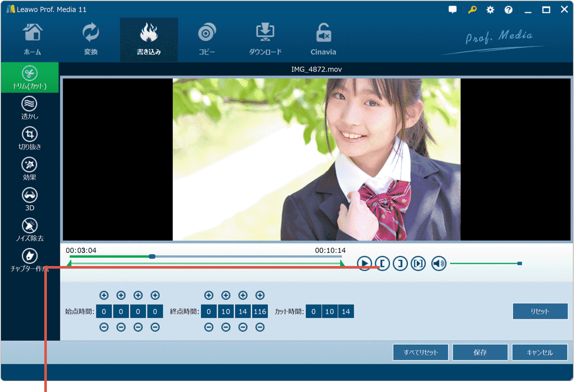
Task: Click the end time field showing 116
Action: [x=259, y=312]
